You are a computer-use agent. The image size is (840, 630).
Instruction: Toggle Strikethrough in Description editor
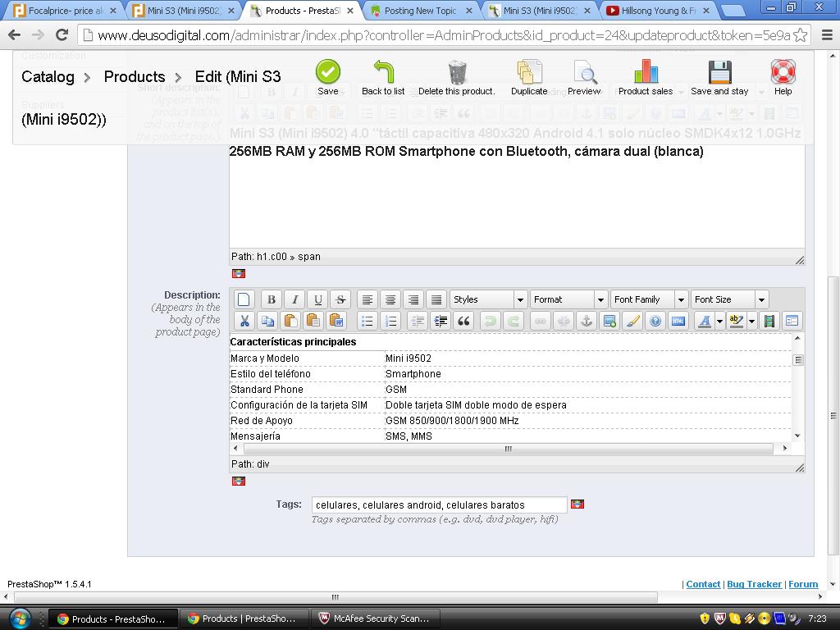340,299
